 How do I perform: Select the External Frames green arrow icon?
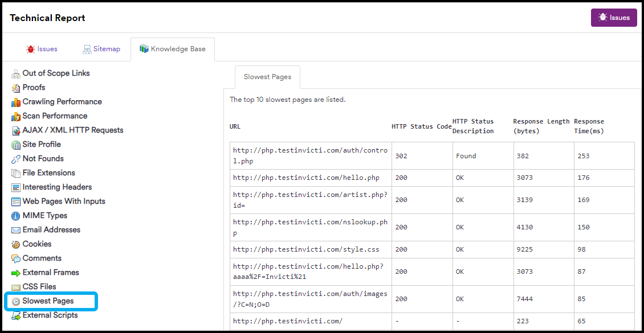tap(15, 272)
